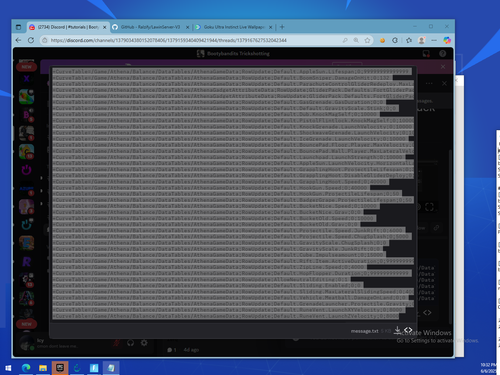Open the thread three-dots menu
Image resolution: width=500 pixels, height=375 pixels.
click(429, 83)
